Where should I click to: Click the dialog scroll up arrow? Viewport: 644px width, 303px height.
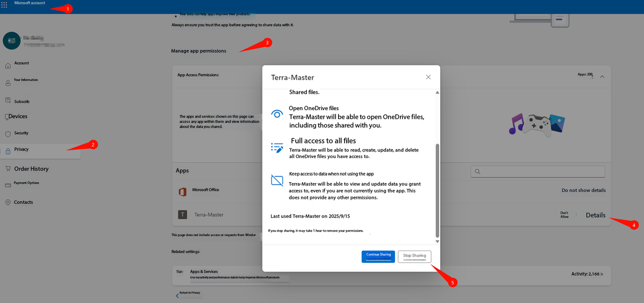(x=437, y=93)
